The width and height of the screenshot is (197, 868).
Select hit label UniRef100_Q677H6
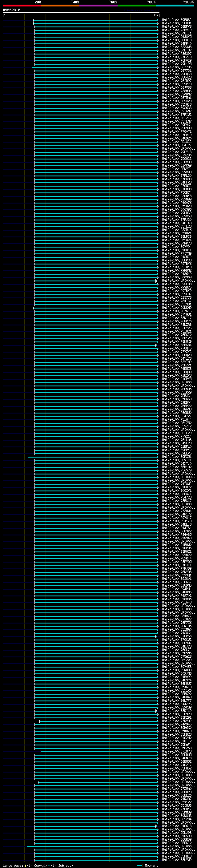177,67
